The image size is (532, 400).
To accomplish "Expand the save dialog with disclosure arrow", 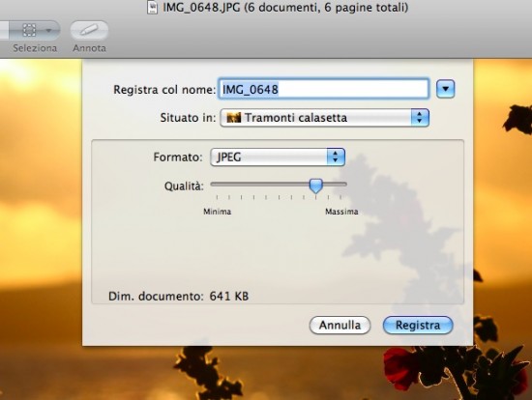I will click(x=446, y=89).
